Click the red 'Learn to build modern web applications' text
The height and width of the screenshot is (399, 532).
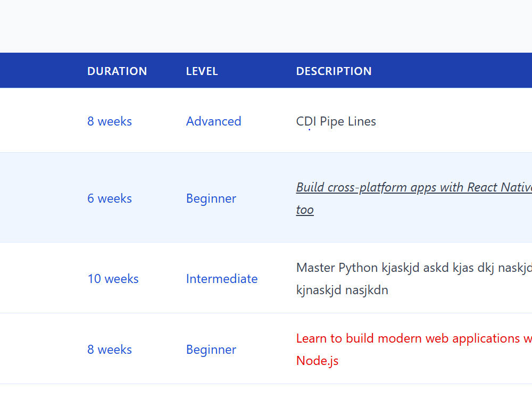(414, 349)
